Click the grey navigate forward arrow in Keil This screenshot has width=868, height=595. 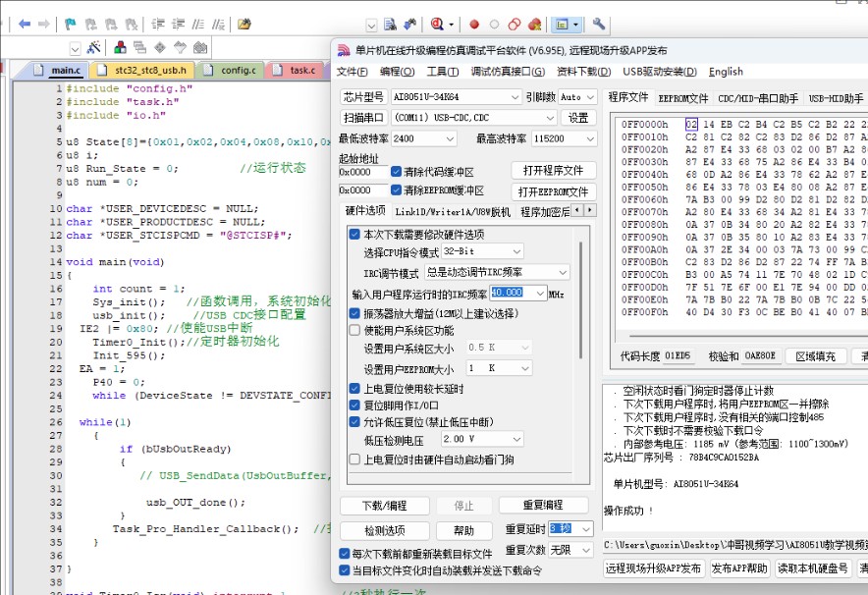(44, 24)
